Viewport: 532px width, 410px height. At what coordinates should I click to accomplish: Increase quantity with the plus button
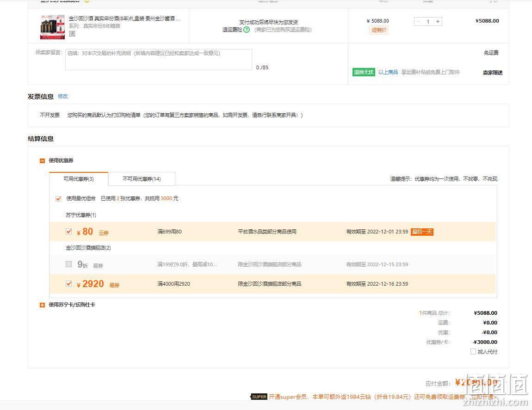pyautogui.click(x=438, y=22)
